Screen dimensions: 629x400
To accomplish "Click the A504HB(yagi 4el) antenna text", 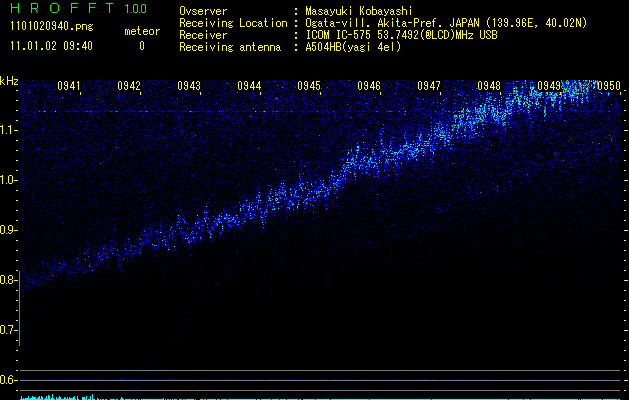I will (353, 47).
